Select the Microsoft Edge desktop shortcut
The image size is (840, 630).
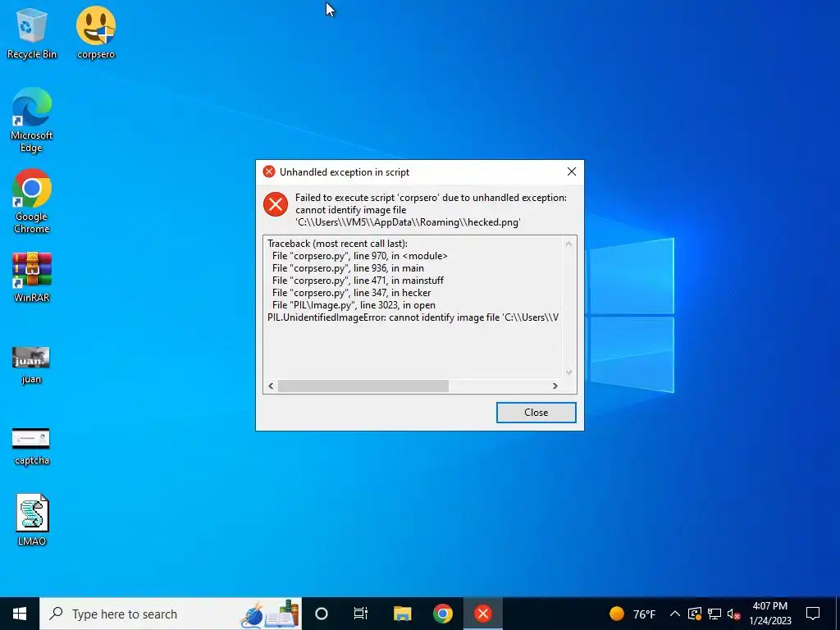coord(31,121)
